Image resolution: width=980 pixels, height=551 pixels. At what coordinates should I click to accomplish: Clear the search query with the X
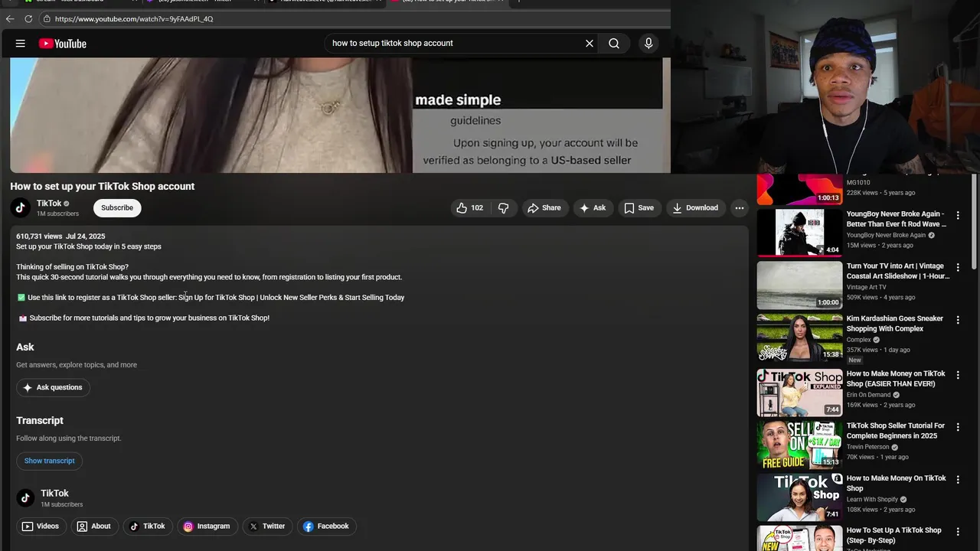(590, 44)
